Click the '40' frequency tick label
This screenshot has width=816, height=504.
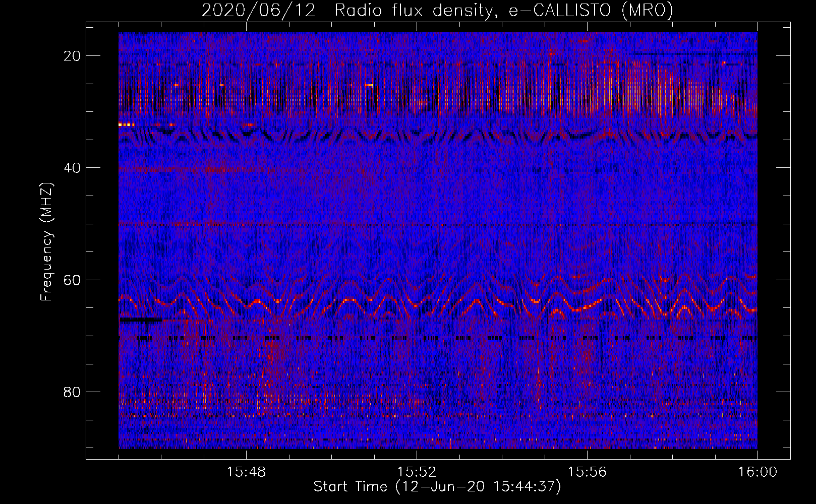(73, 168)
